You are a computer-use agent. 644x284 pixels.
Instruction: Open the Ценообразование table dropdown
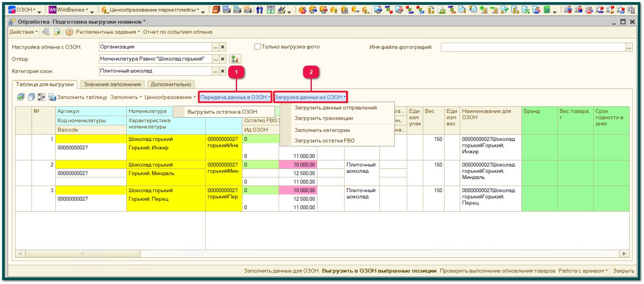click(170, 97)
